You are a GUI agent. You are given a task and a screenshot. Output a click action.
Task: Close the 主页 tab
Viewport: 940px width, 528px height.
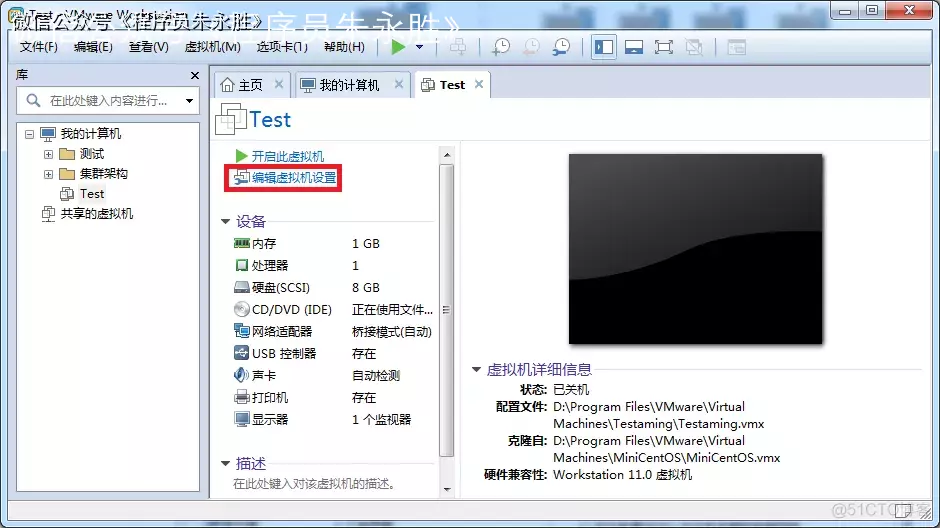coord(279,85)
